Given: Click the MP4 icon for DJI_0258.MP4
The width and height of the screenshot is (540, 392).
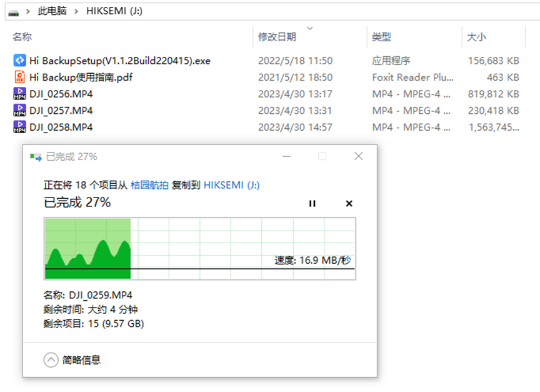Looking at the screenshot, I should point(19,127).
